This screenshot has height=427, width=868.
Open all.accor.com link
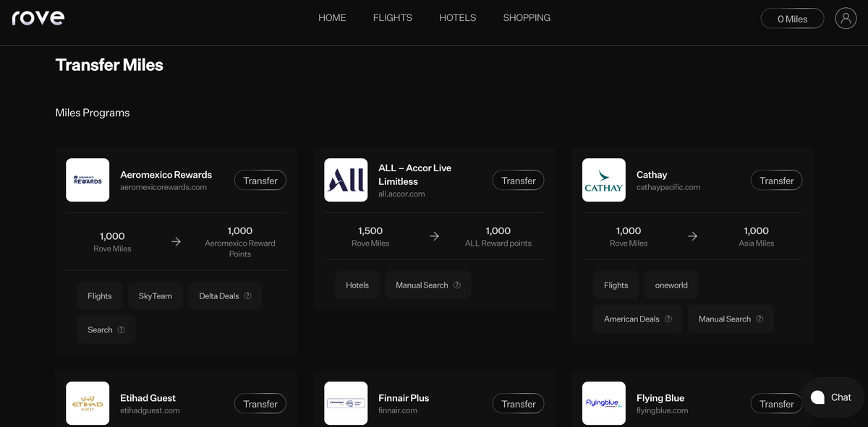[401, 194]
